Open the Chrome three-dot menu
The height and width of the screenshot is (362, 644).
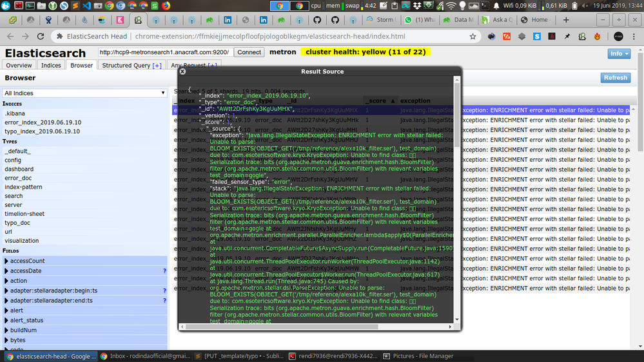point(634,37)
